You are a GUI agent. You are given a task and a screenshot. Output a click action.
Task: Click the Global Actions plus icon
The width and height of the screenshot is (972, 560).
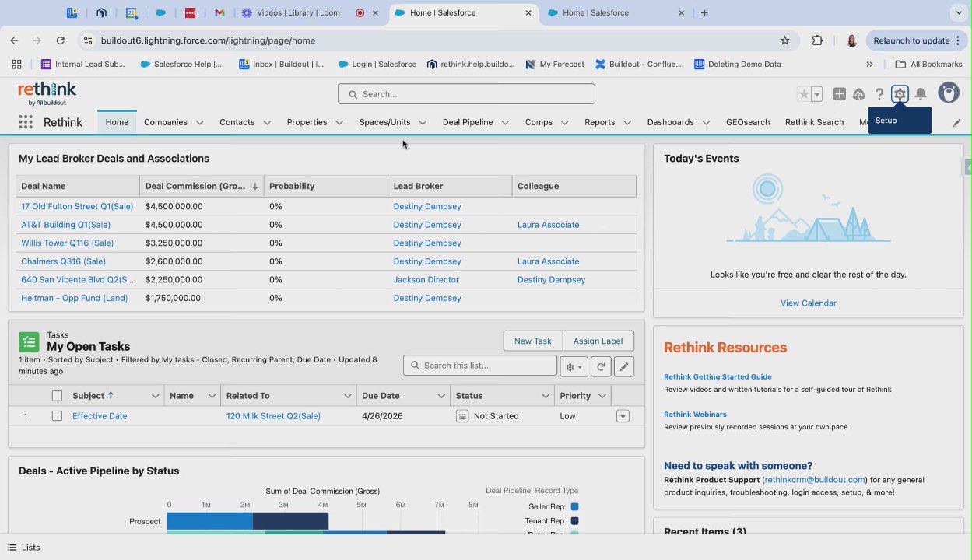[839, 94]
